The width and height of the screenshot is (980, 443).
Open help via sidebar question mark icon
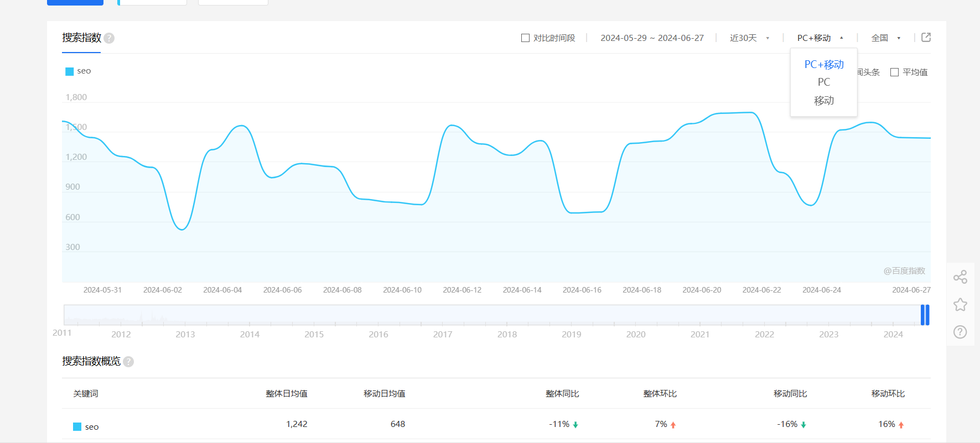(960, 332)
